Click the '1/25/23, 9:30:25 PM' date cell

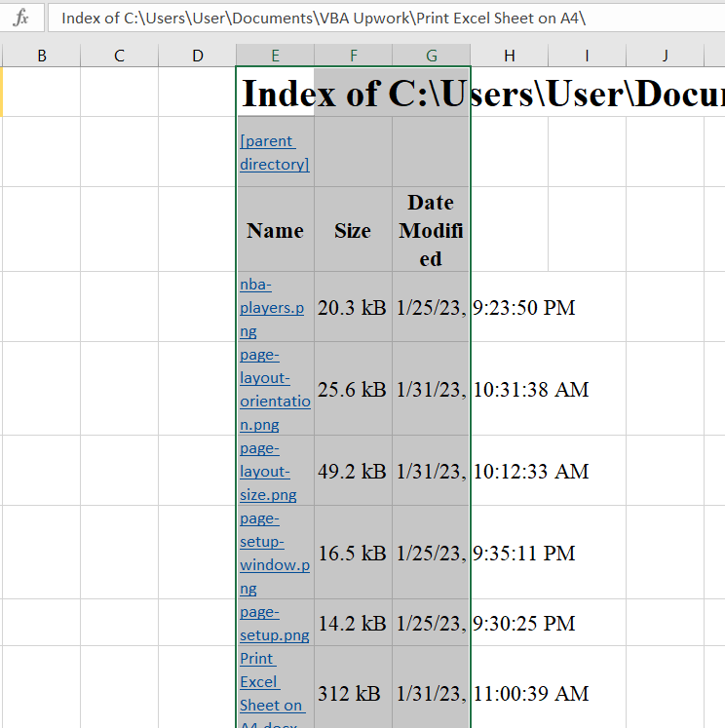coord(431,623)
